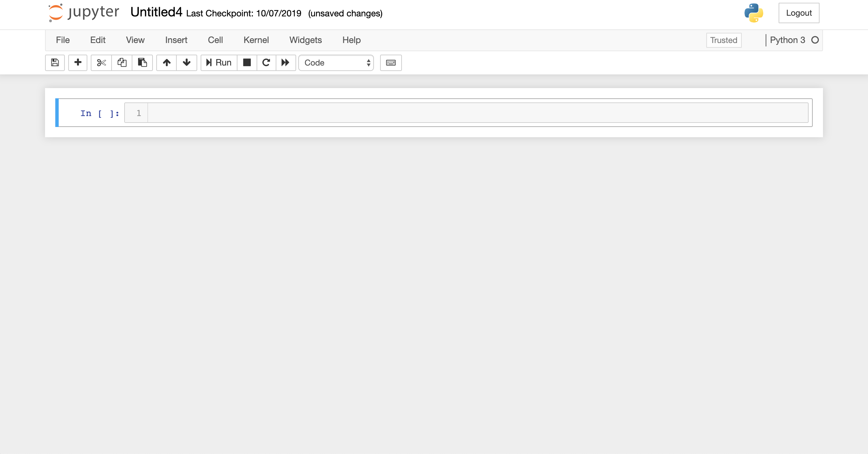
Task: Click the cut selected cells icon
Action: [x=100, y=62]
